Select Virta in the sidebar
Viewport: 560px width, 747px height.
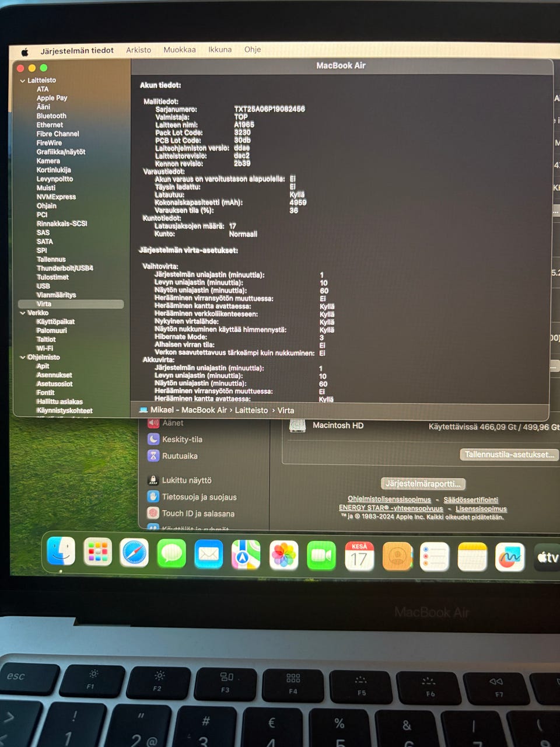[x=71, y=304]
